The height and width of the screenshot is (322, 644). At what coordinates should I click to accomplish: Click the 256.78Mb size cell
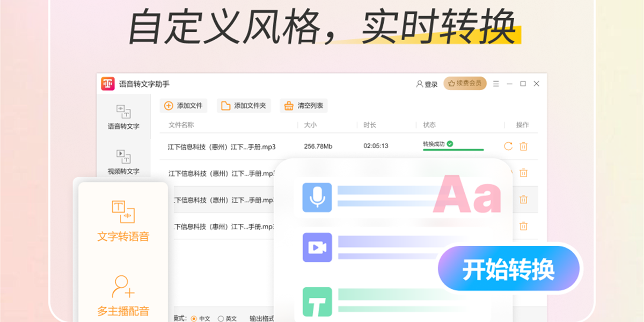tap(318, 146)
